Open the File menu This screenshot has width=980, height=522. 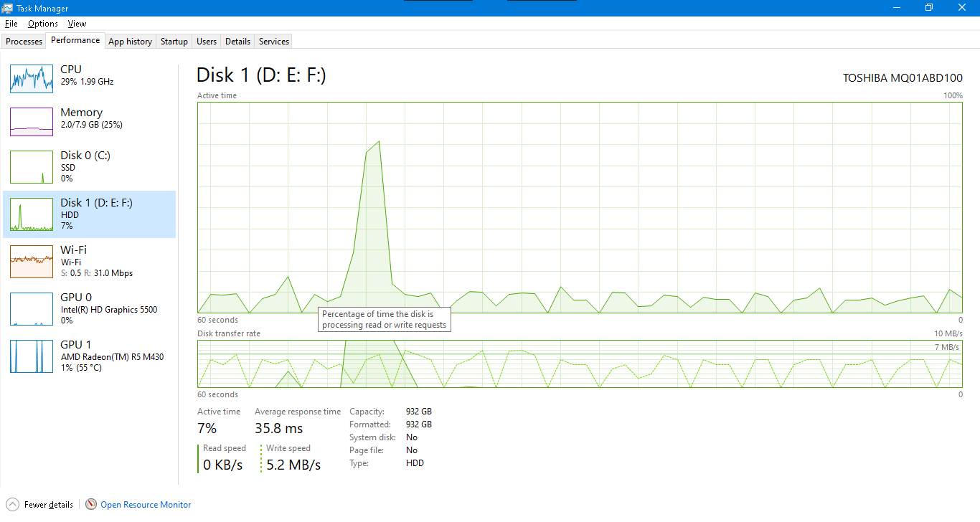(x=11, y=24)
